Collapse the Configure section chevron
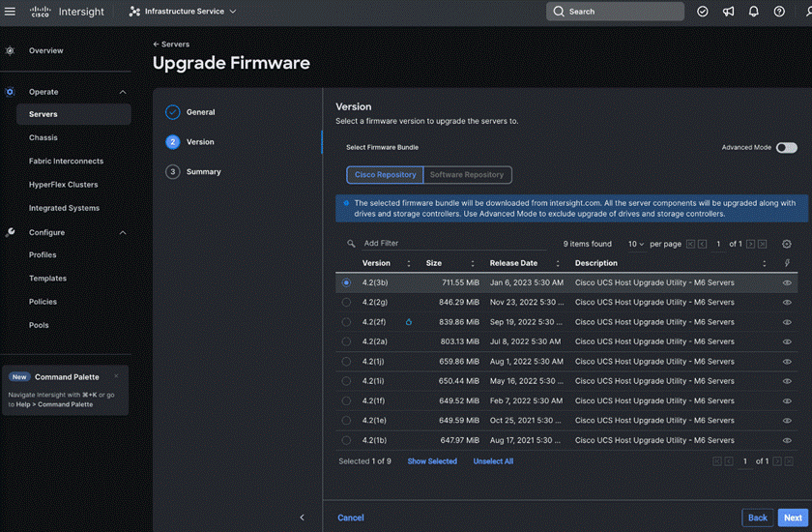 click(x=123, y=232)
